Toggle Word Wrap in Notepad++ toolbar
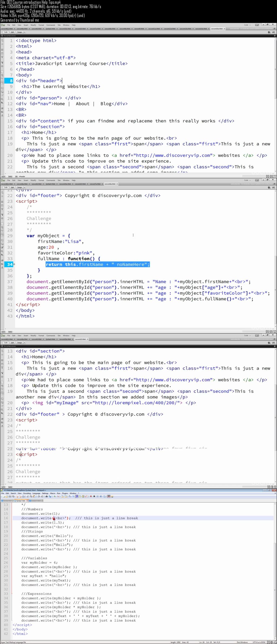 pyautogui.click(x=70, y=496)
